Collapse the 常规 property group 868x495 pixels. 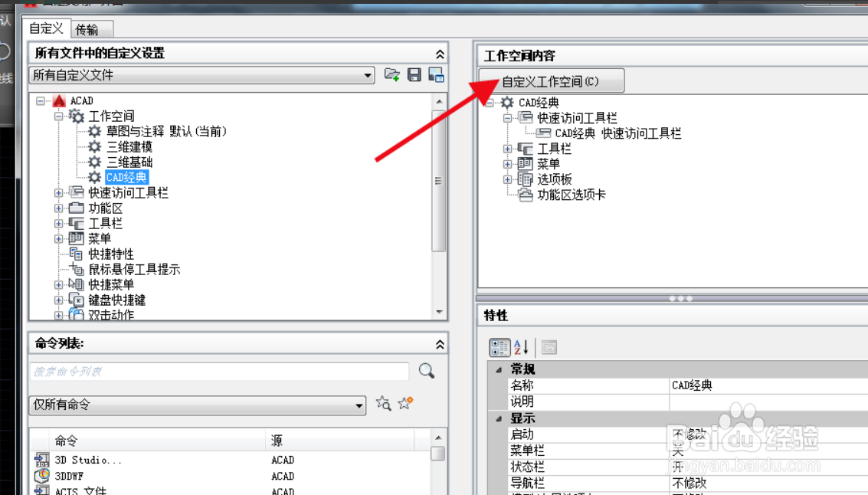498,369
